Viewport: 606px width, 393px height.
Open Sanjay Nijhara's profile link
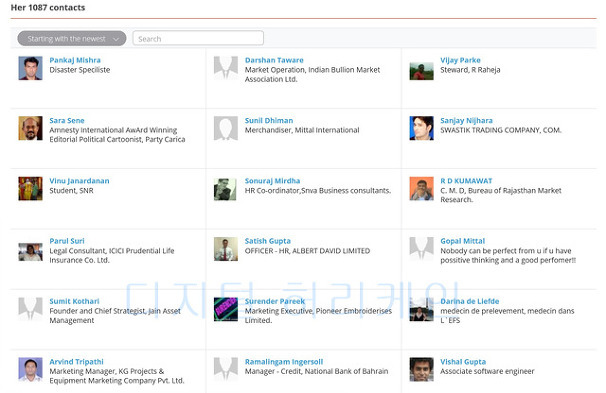(466, 121)
